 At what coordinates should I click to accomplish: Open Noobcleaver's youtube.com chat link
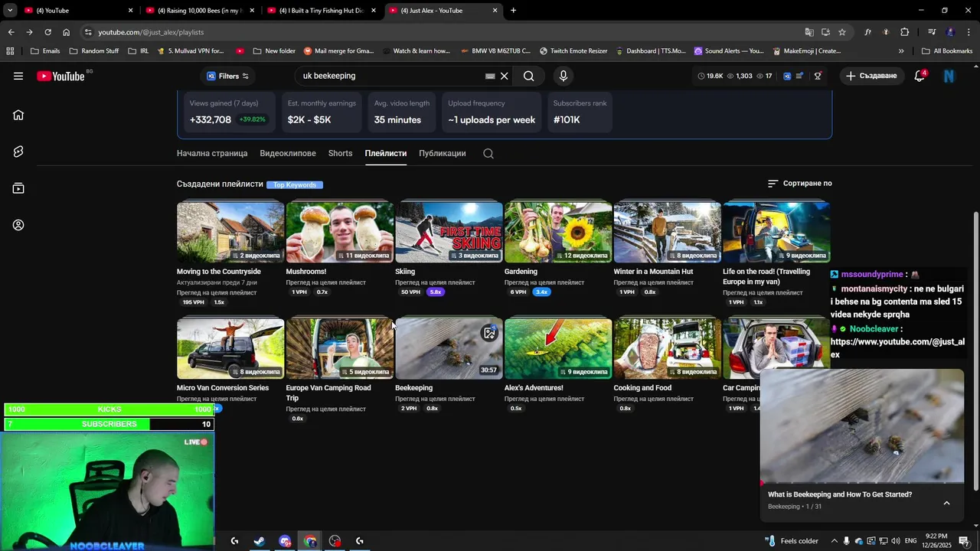[x=897, y=348]
